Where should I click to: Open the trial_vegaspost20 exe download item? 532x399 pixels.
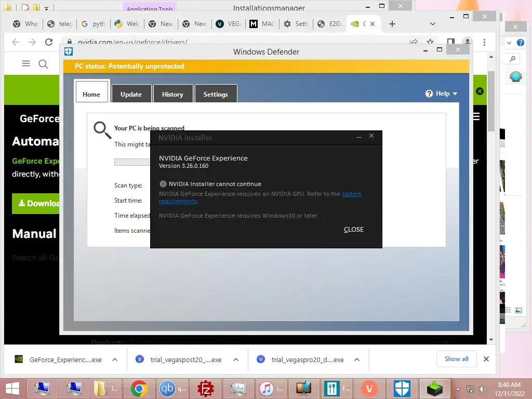coord(179,360)
